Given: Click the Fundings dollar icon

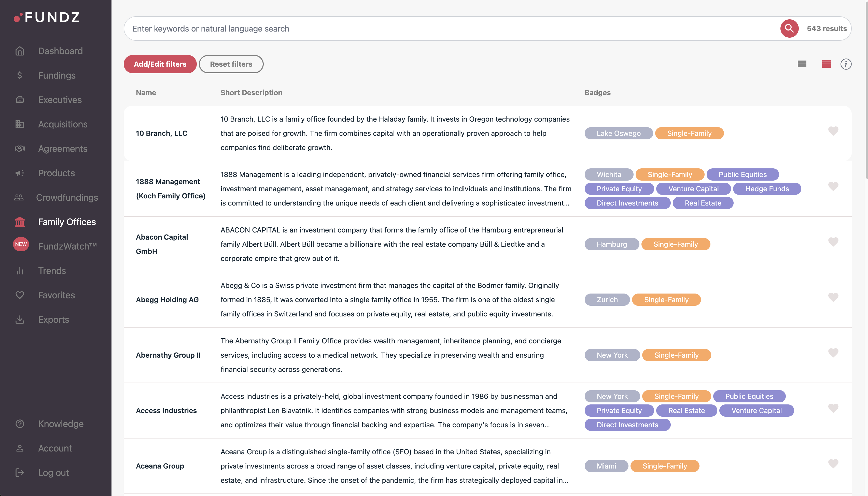Looking at the screenshot, I should coord(20,75).
